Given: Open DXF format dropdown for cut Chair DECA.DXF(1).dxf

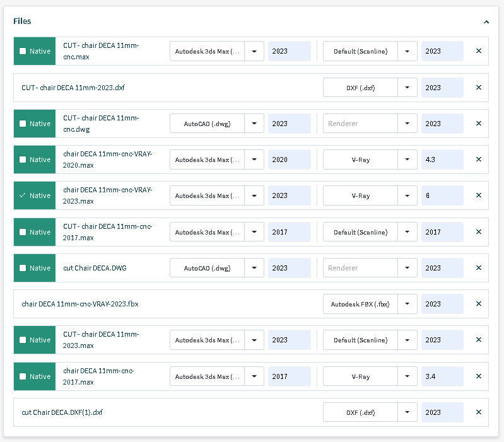Looking at the screenshot, I should coord(407,412).
